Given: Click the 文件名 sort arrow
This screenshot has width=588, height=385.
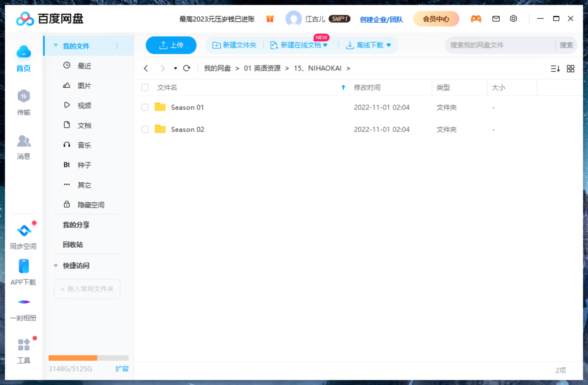Looking at the screenshot, I should [x=343, y=87].
